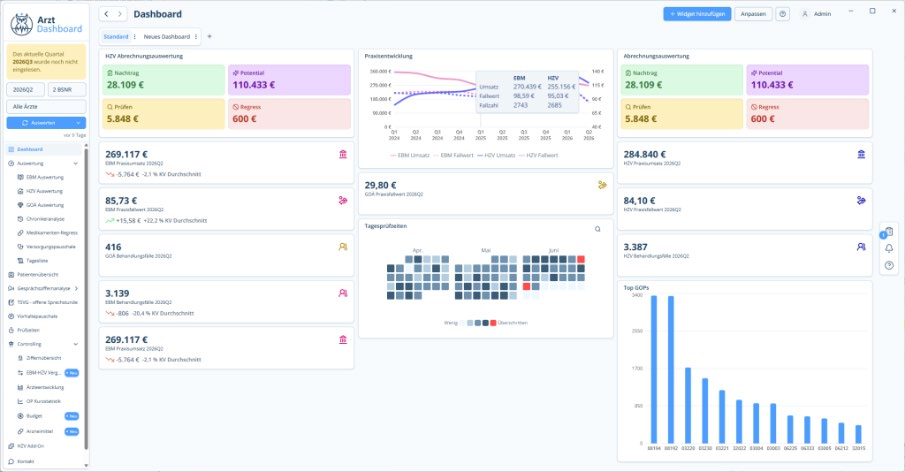The width and height of the screenshot is (905, 472).
Task: Click people icon on GOÄ Behandlungsfälle 416 card
Action: pyautogui.click(x=343, y=246)
